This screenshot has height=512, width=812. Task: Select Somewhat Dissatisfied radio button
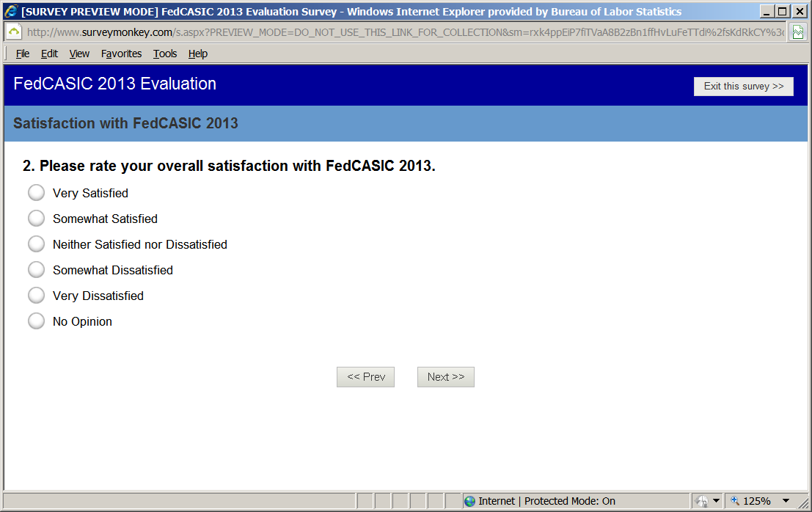click(x=36, y=270)
